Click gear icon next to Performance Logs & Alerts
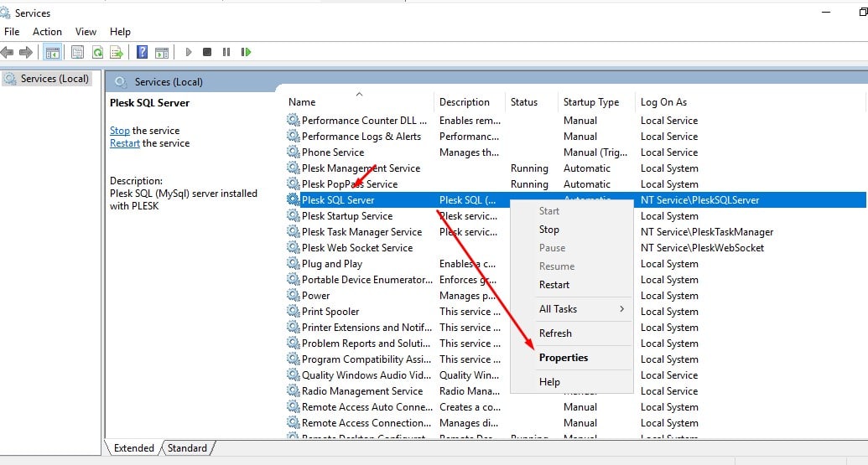The width and height of the screenshot is (868, 465). (293, 136)
